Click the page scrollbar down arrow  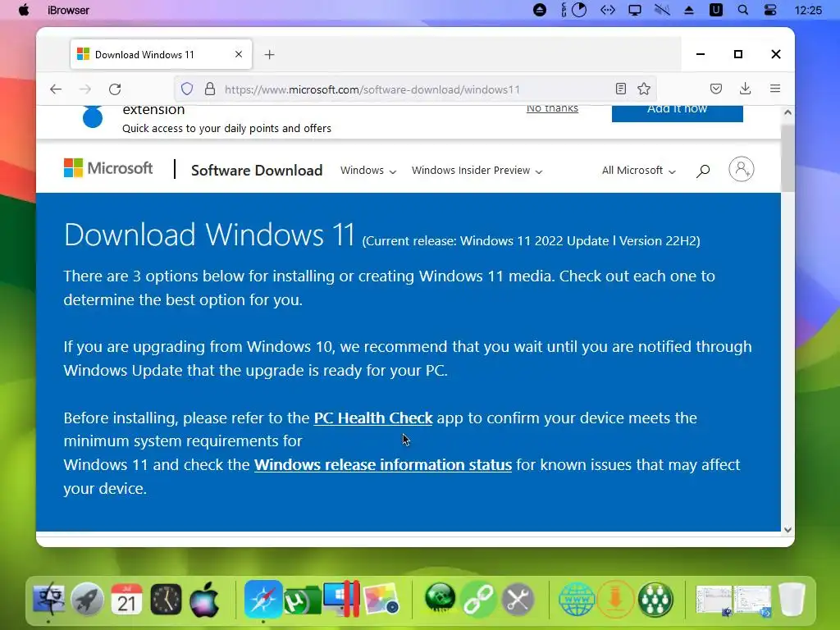click(787, 529)
